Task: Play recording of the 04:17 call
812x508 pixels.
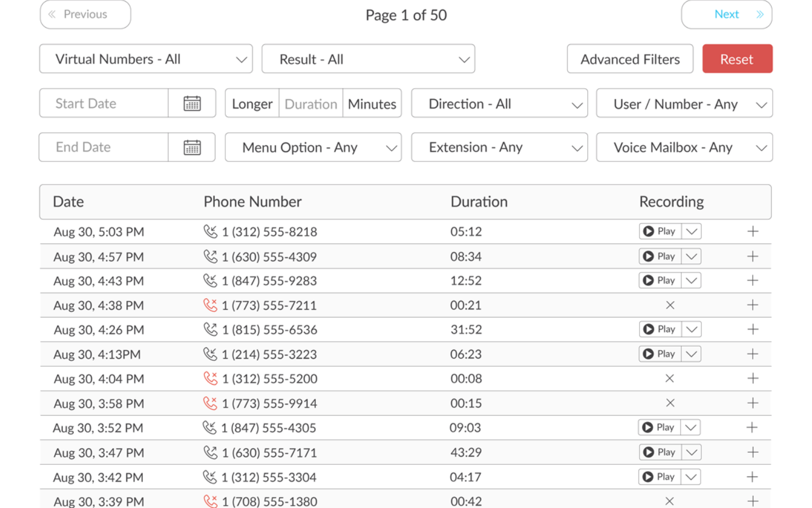Action: (659, 477)
